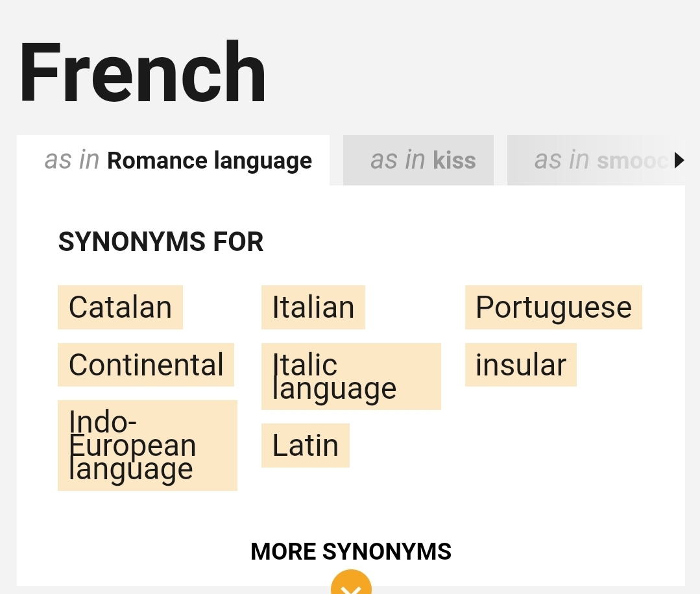Click the 'Portuguese' synonym chip

pos(553,307)
